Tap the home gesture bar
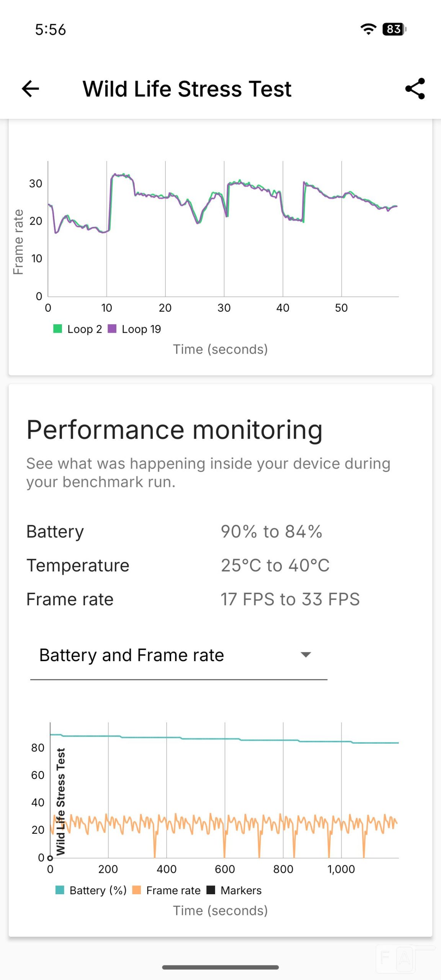 click(x=220, y=967)
